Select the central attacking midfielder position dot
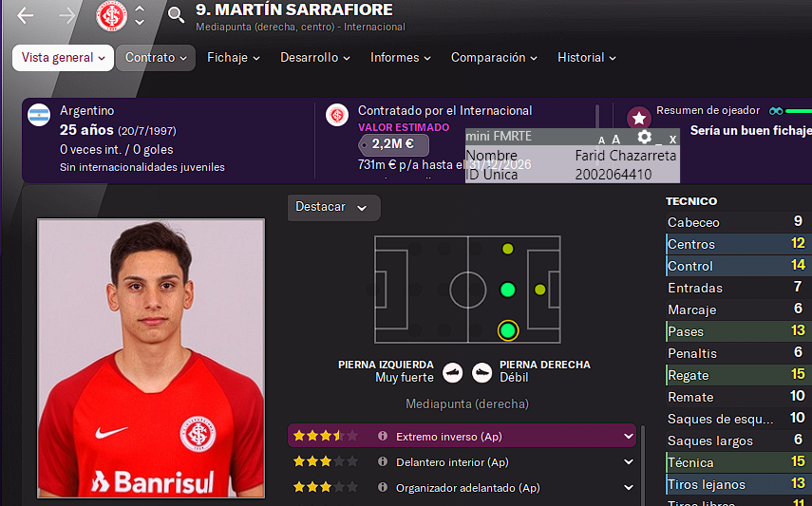The height and width of the screenshot is (506, 812). (x=507, y=290)
